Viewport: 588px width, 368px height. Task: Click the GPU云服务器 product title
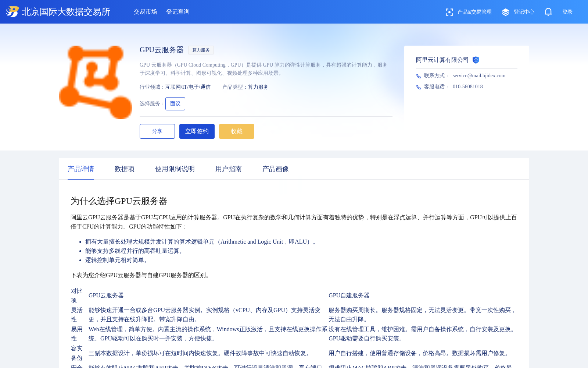click(x=162, y=50)
